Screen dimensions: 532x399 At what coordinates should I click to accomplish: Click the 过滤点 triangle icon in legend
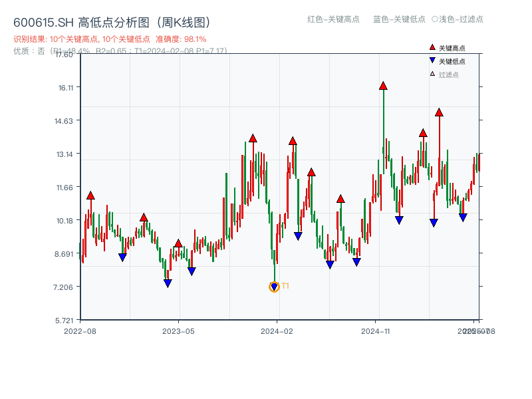click(x=432, y=73)
